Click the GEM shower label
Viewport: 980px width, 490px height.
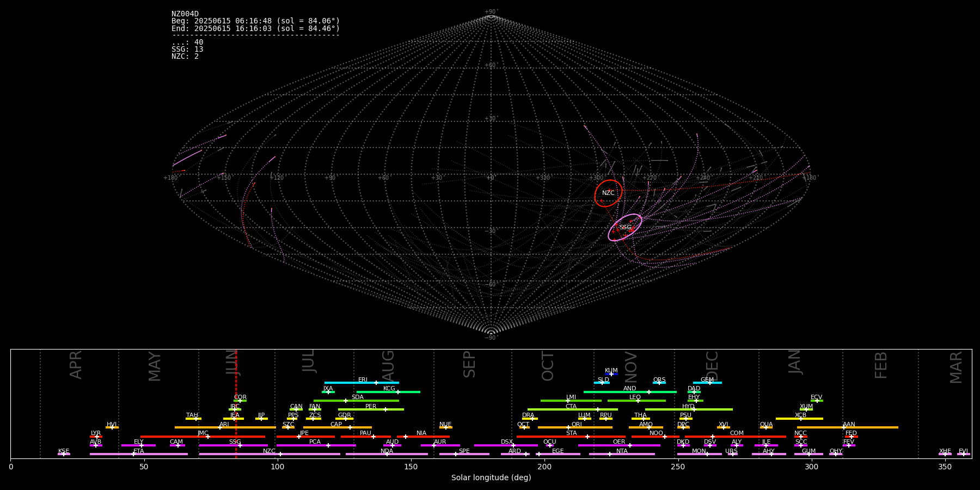(707, 380)
